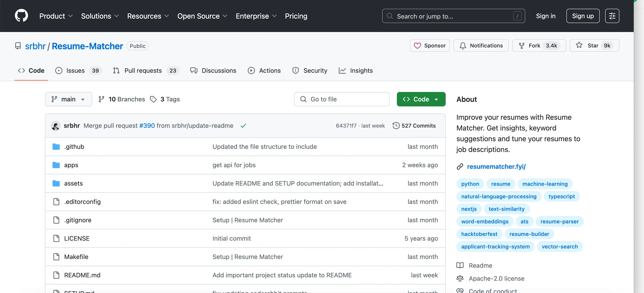Open the Pull requests tab
The width and height of the screenshot is (644, 293).
(146, 71)
